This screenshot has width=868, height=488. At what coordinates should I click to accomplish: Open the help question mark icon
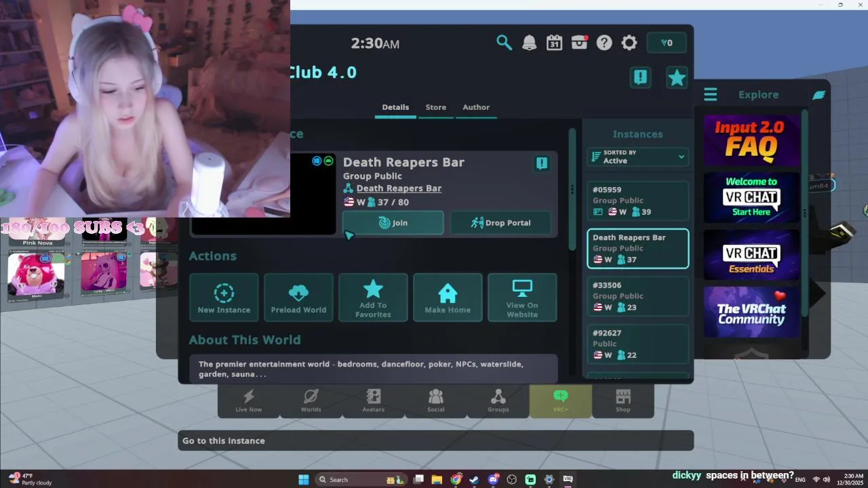click(604, 43)
